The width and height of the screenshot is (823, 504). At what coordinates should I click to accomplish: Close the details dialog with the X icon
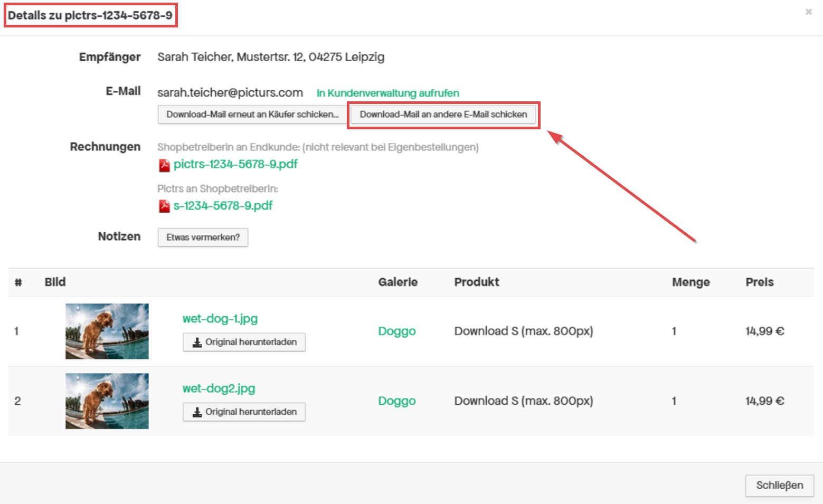808,12
